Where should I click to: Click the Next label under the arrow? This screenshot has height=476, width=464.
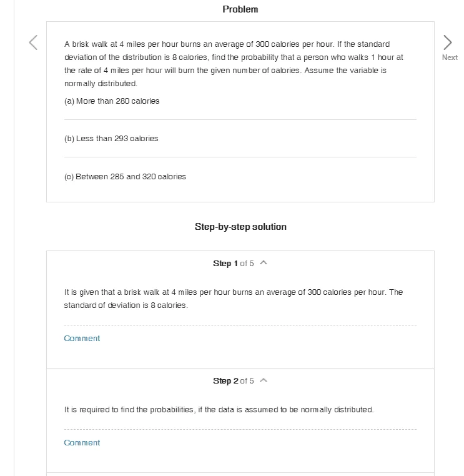pos(450,57)
